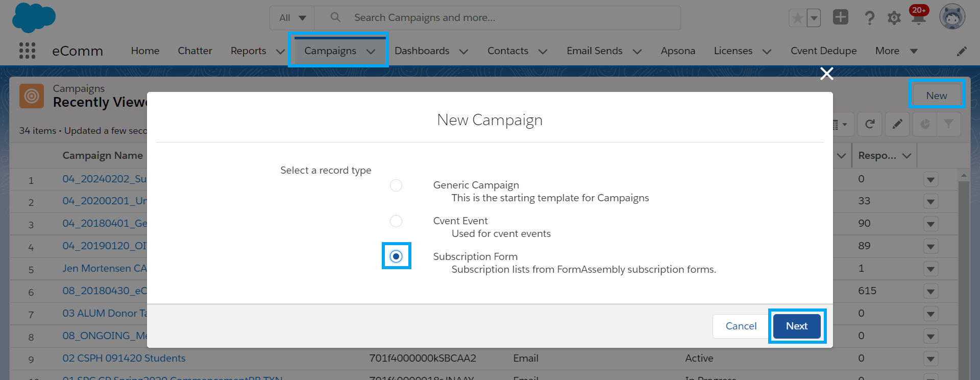Open the Dashboards tab

(422, 51)
